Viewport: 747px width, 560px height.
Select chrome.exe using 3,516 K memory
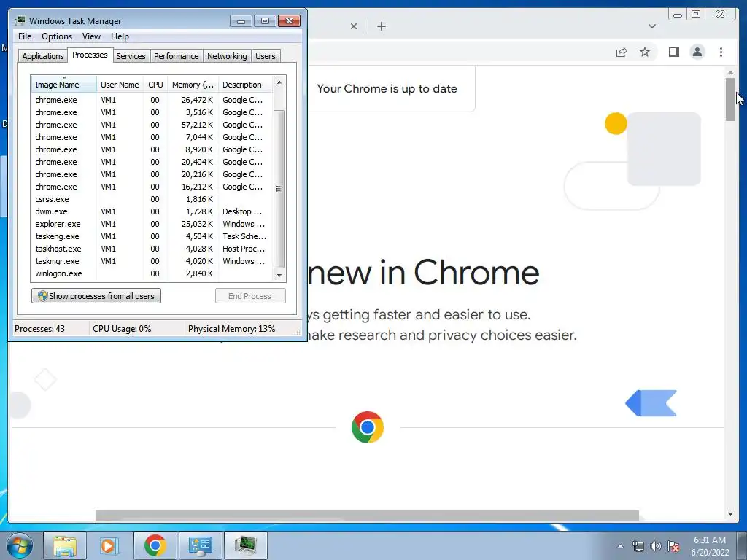point(152,112)
